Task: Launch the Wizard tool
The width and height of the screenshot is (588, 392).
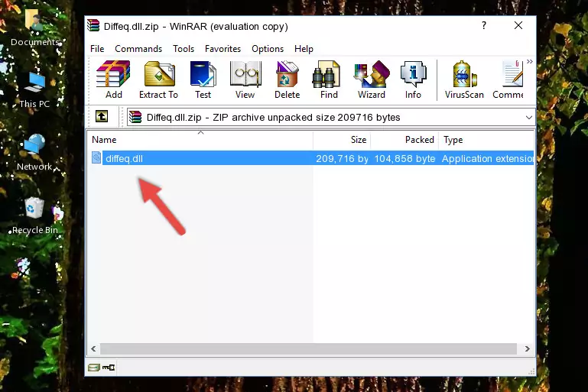Action: point(372,79)
